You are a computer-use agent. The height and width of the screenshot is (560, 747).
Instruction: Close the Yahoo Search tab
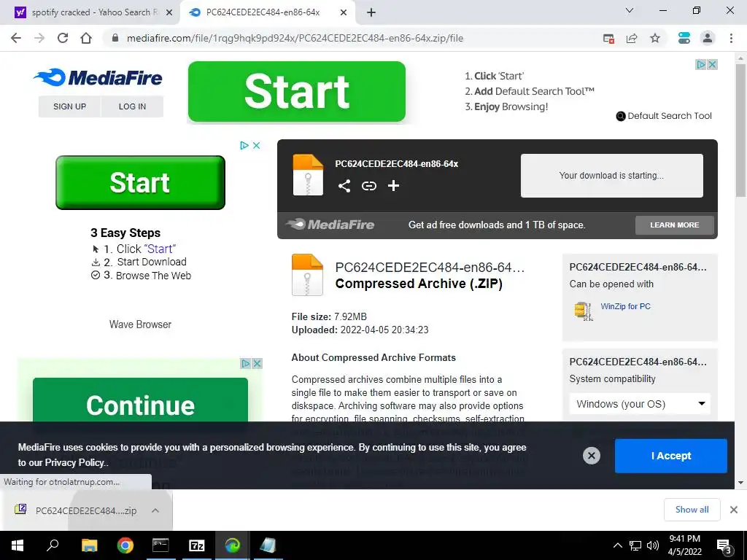point(169,12)
